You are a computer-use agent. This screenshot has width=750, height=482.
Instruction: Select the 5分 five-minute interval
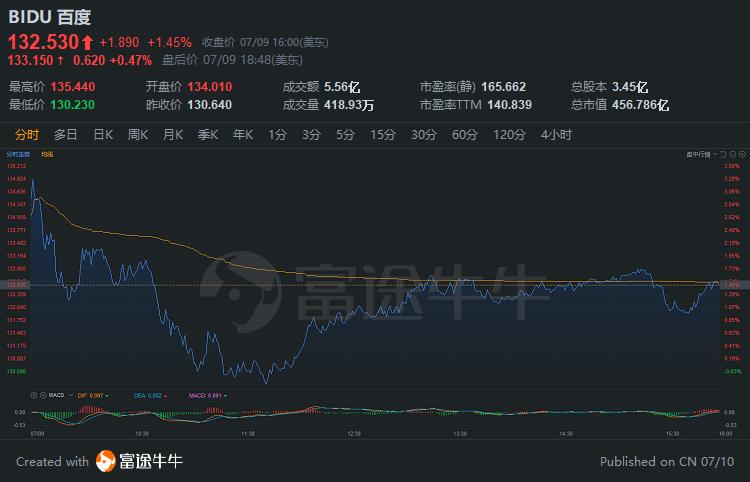(x=345, y=135)
